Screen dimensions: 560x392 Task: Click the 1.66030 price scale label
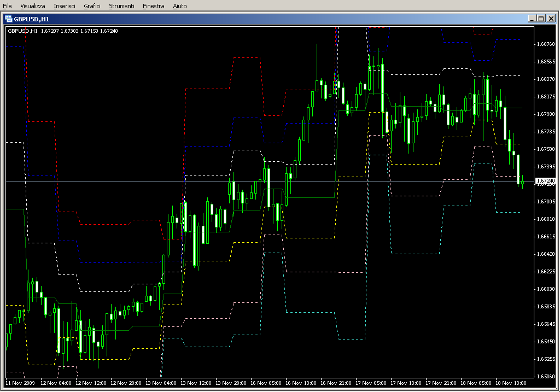[x=546, y=289]
